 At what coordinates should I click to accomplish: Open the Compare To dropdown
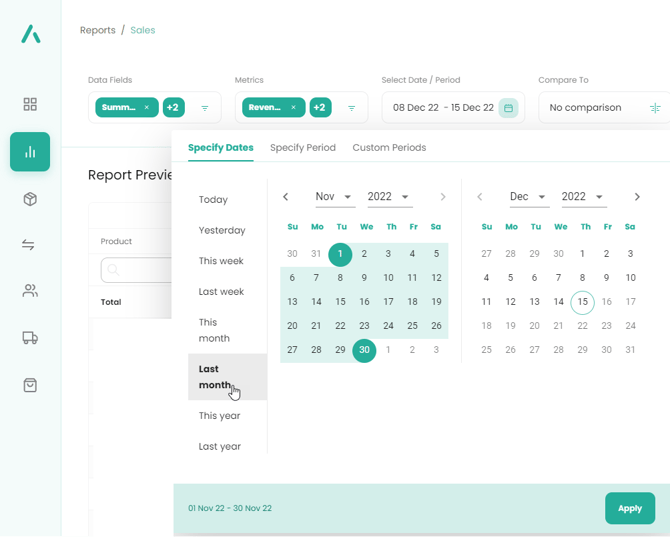pos(604,108)
